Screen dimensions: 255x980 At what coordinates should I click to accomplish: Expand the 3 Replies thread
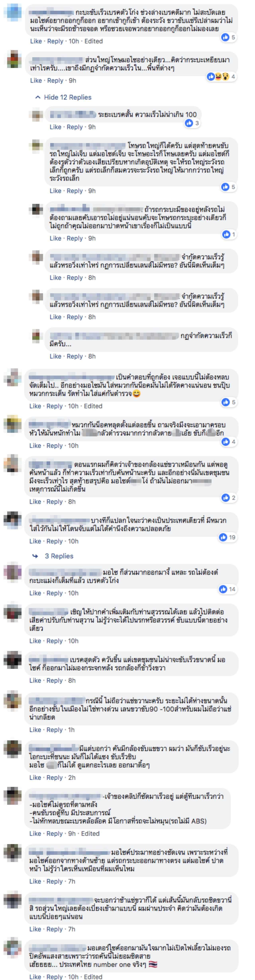pos(59,556)
